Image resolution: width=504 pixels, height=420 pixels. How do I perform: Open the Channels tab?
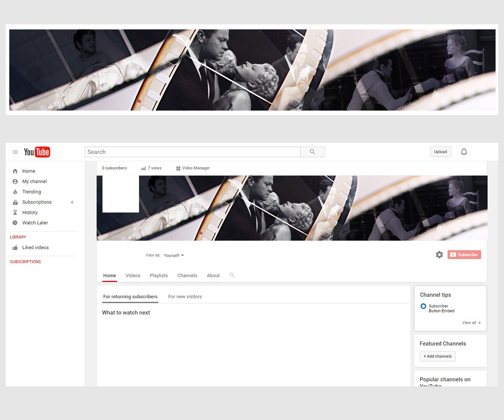pos(187,276)
